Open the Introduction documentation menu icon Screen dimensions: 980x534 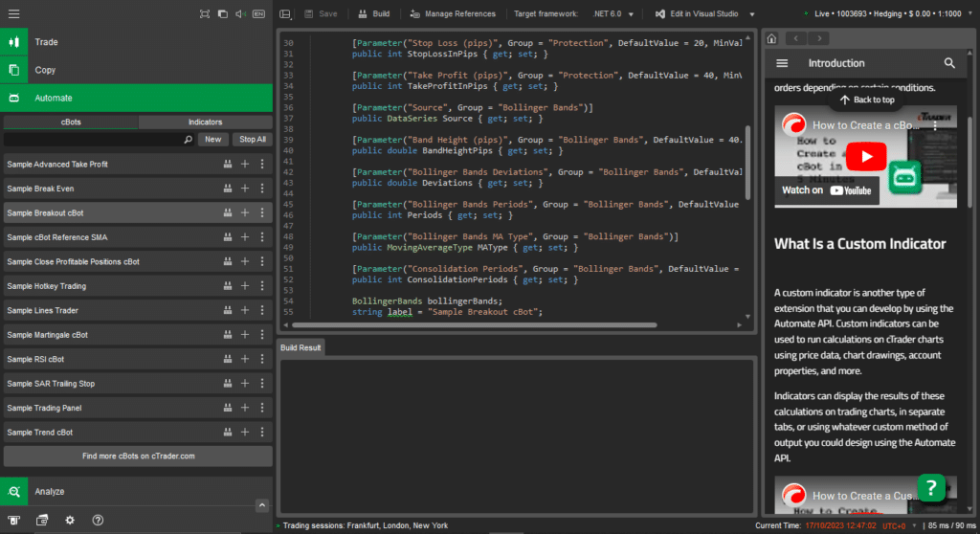[782, 63]
